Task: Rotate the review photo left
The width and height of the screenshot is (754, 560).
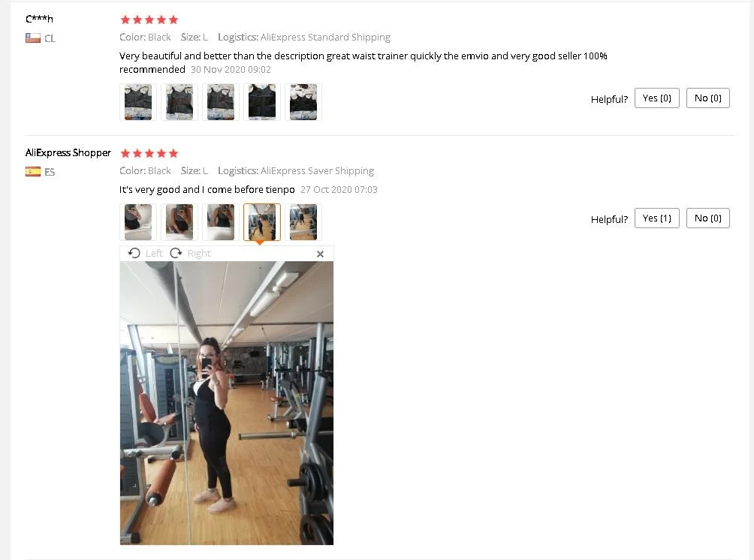Action: point(145,253)
